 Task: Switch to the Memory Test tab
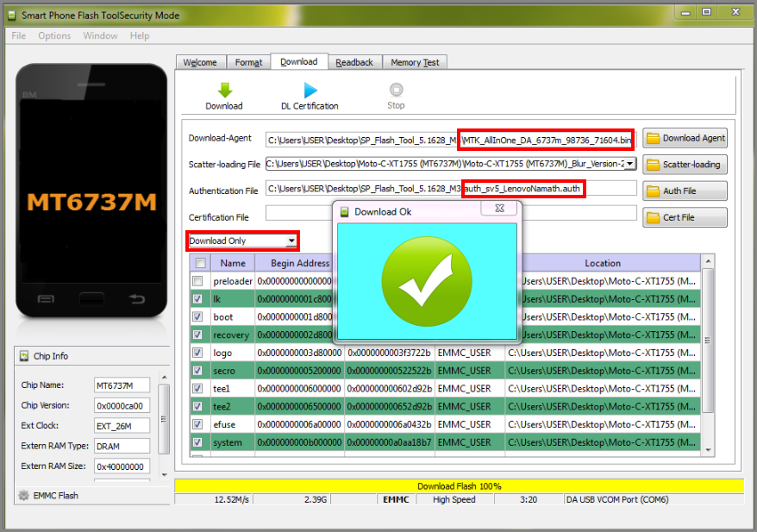pos(416,62)
